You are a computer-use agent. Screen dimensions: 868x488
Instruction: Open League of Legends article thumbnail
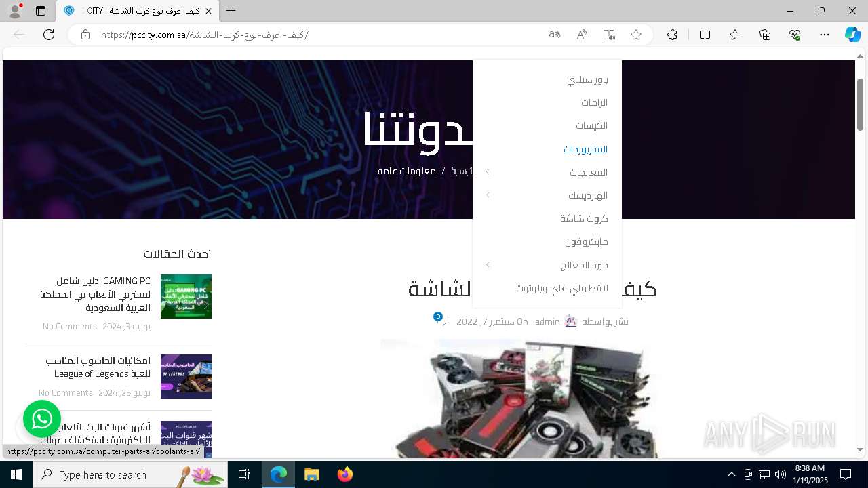(x=186, y=376)
